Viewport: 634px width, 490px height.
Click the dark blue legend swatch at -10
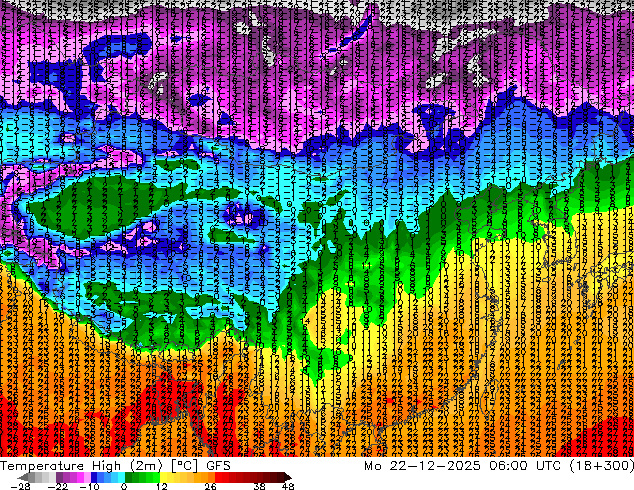[x=94, y=477]
